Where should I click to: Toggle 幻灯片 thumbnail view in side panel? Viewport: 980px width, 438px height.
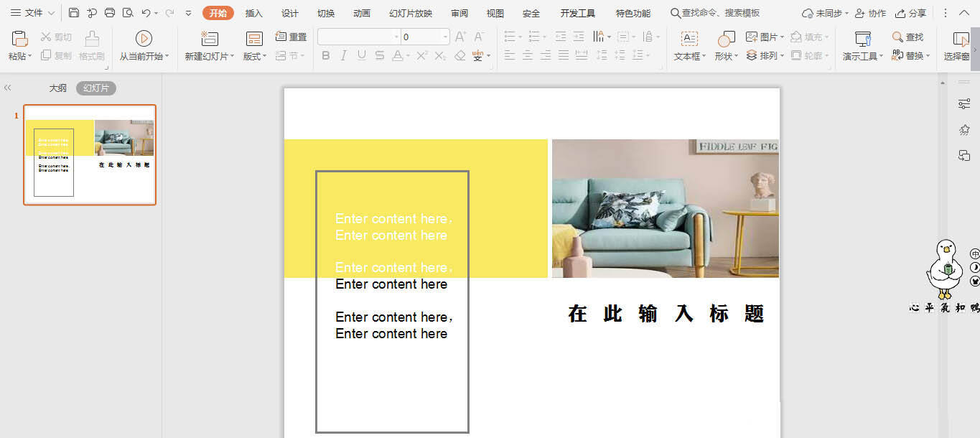coord(96,88)
